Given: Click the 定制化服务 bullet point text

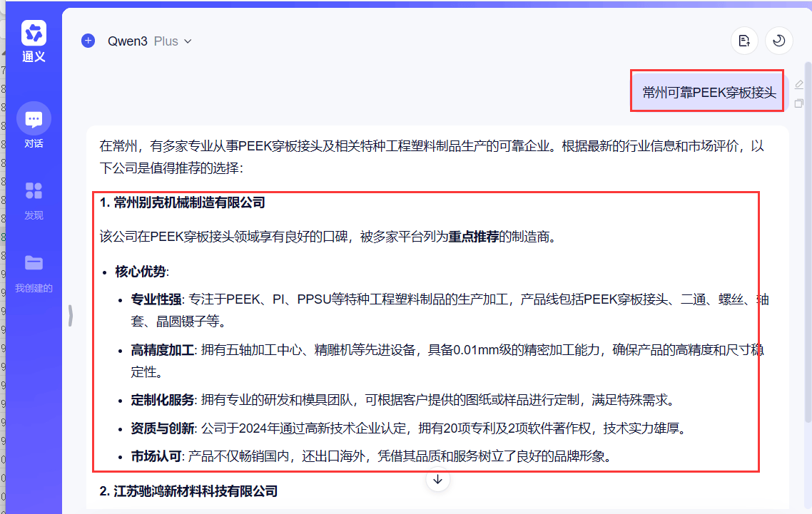Looking at the screenshot, I should tap(163, 400).
